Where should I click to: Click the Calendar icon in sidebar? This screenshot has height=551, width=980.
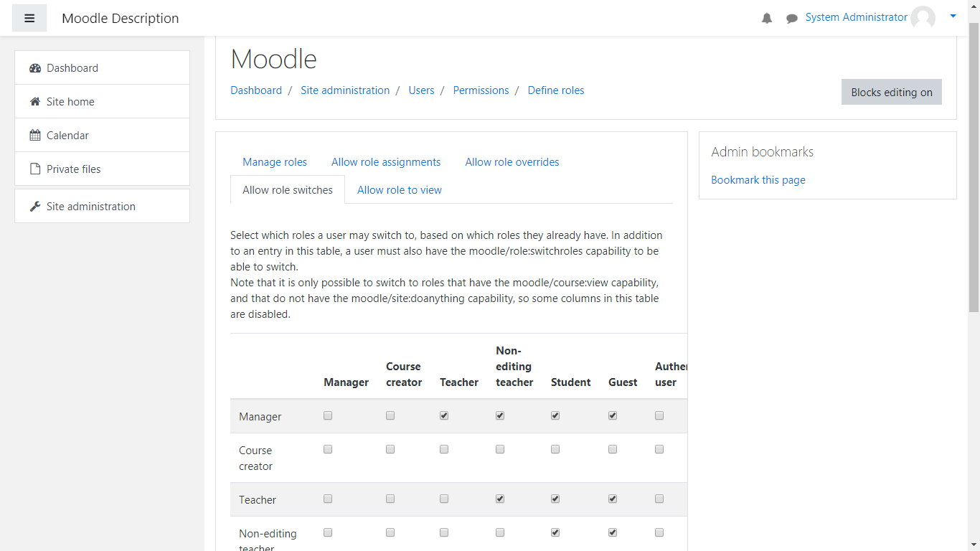(35, 136)
